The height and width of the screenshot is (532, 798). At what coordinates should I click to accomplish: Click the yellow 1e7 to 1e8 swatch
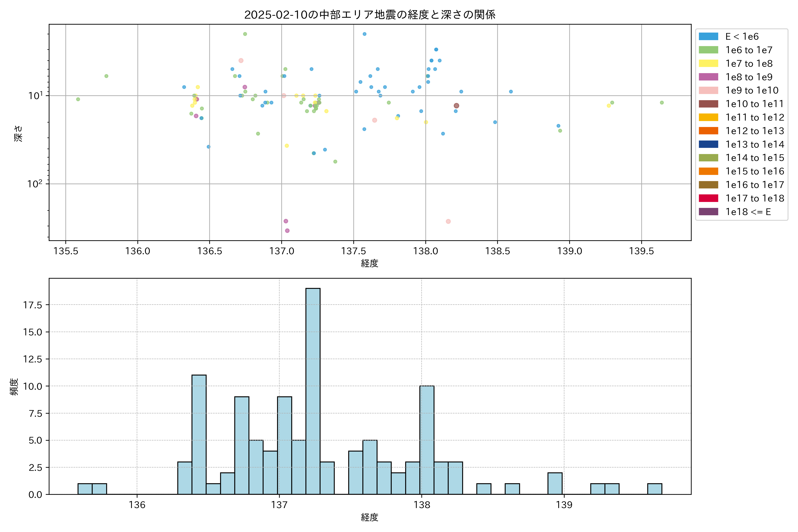click(708, 63)
